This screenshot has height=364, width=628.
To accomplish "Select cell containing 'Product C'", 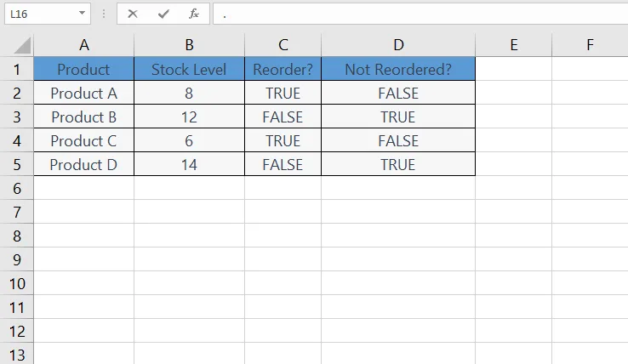I will [x=83, y=140].
